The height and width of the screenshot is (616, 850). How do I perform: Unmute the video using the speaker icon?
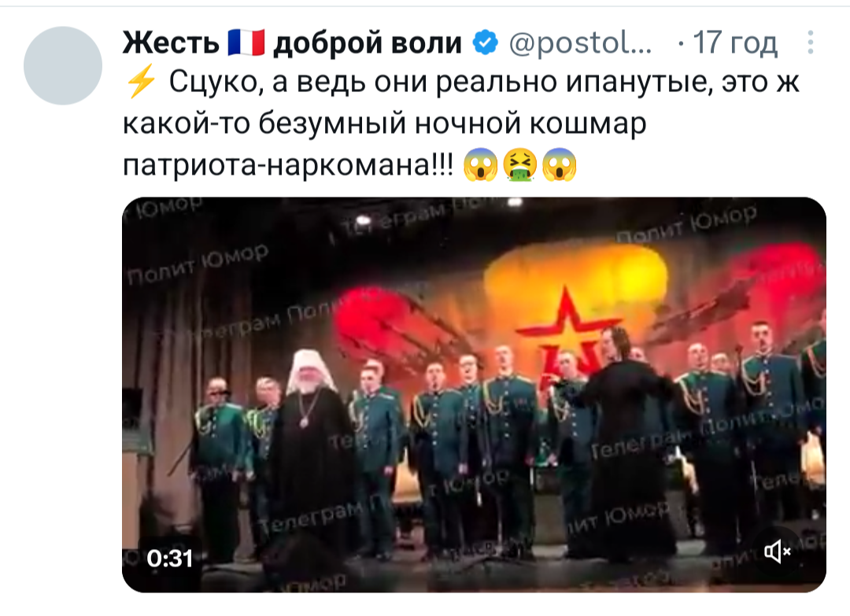coord(778,551)
